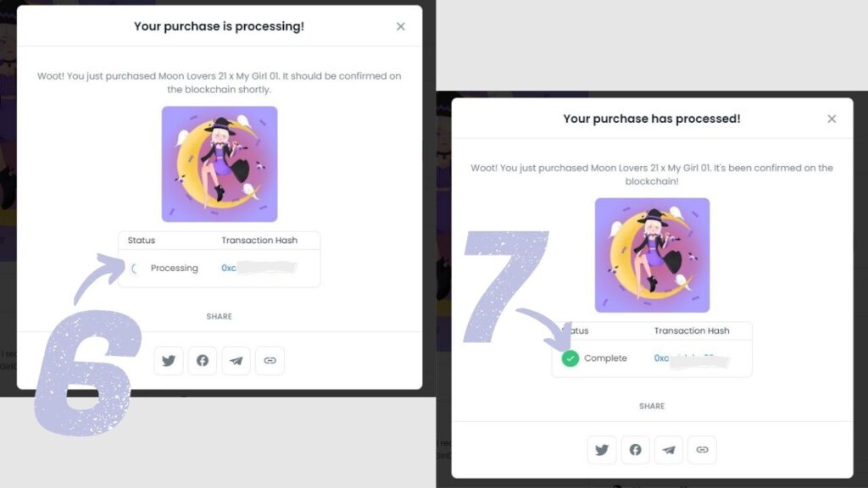
Task: Copy share link in processing dialog
Action: [270, 361]
